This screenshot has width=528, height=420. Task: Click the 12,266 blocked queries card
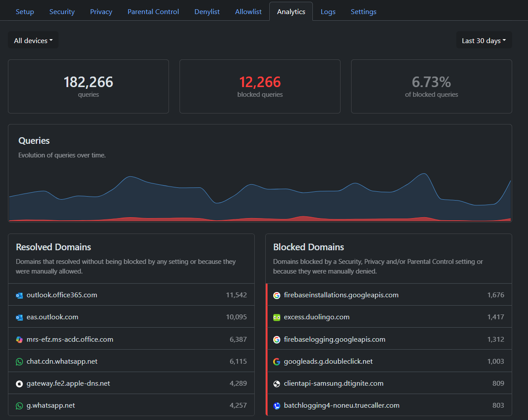[x=260, y=86]
